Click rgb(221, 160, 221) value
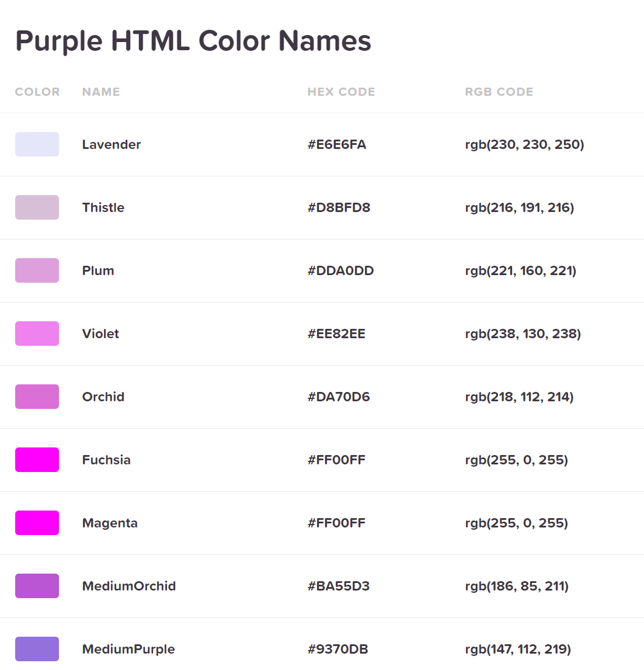This screenshot has width=644, height=670. click(x=521, y=270)
